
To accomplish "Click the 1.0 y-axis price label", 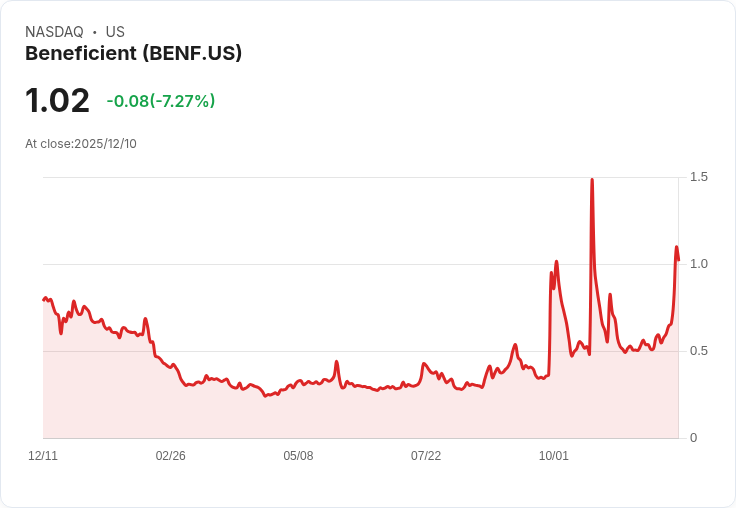I will [x=699, y=264].
